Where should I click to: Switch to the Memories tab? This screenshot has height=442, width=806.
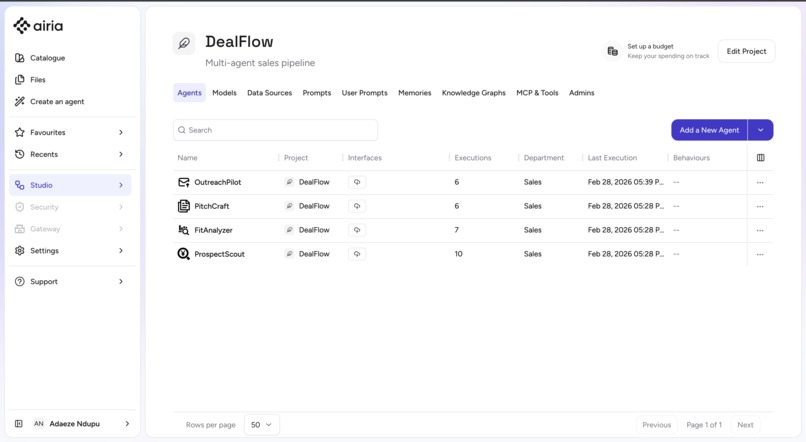click(x=414, y=93)
